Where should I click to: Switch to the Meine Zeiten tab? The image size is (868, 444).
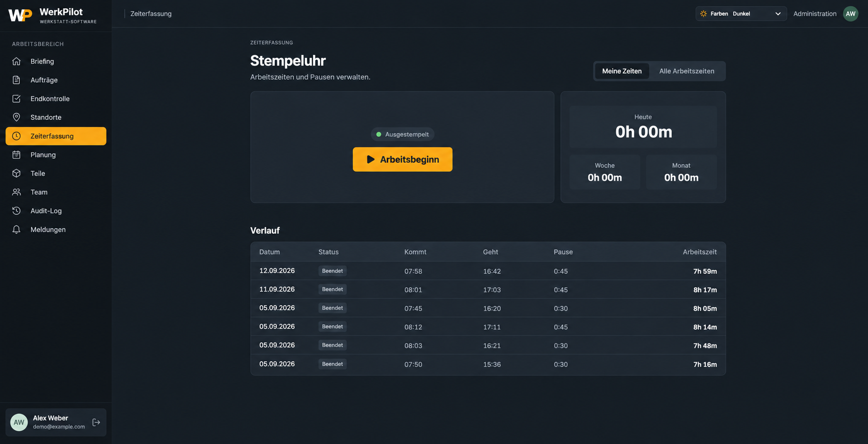(622, 71)
